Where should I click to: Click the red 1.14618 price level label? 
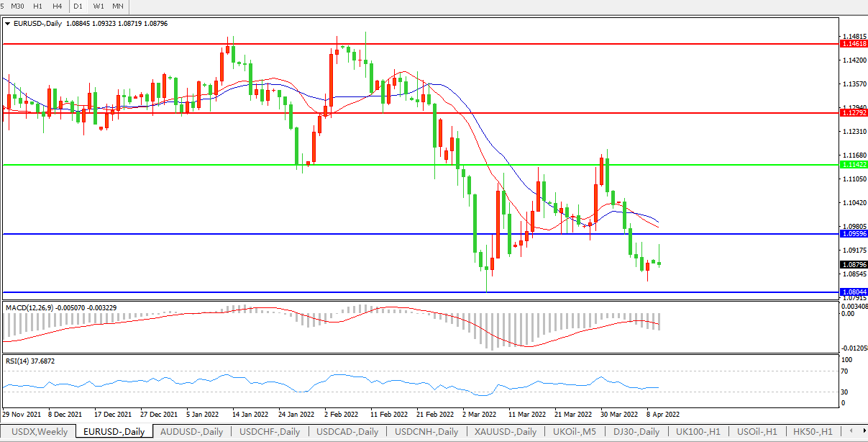(x=853, y=44)
